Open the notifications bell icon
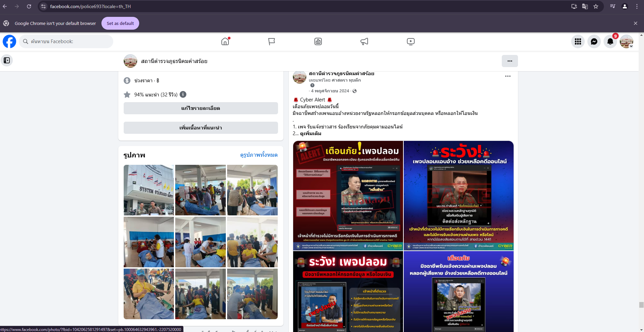 point(610,41)
